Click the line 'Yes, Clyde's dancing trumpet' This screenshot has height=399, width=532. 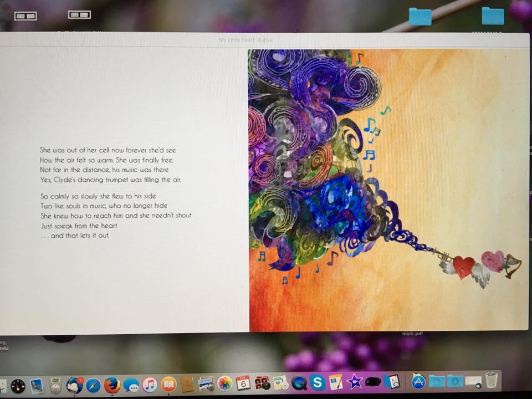coord(111,180)
